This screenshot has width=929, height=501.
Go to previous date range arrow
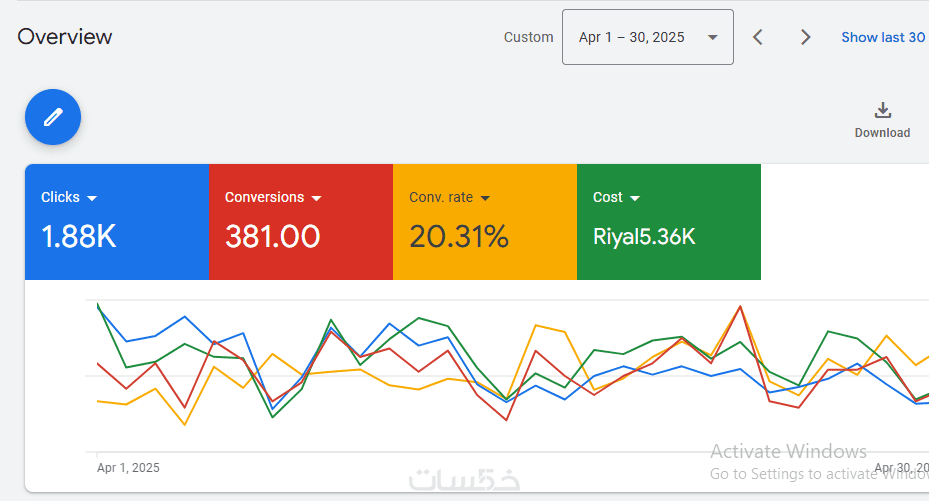point(757,37)
